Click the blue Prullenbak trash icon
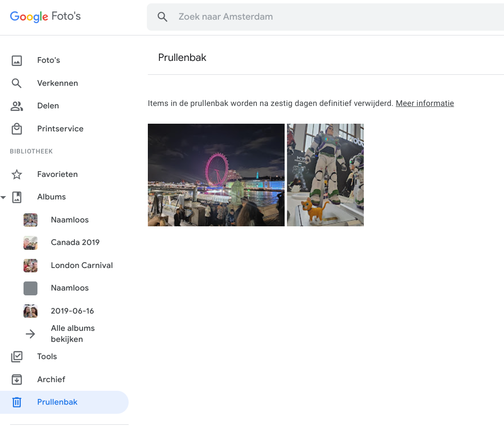Viewport: 504px width, 432px height. click(17, 402)
